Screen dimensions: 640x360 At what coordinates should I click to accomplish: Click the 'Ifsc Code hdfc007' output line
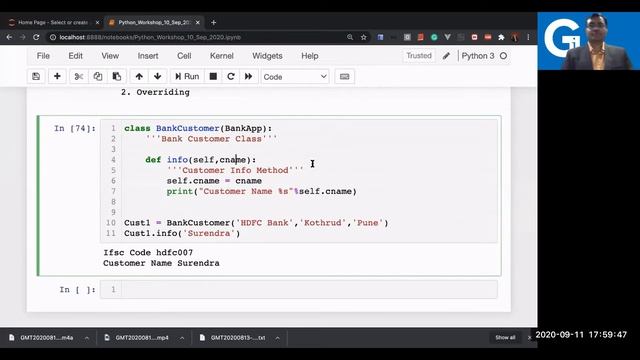[x=148, y=253]
